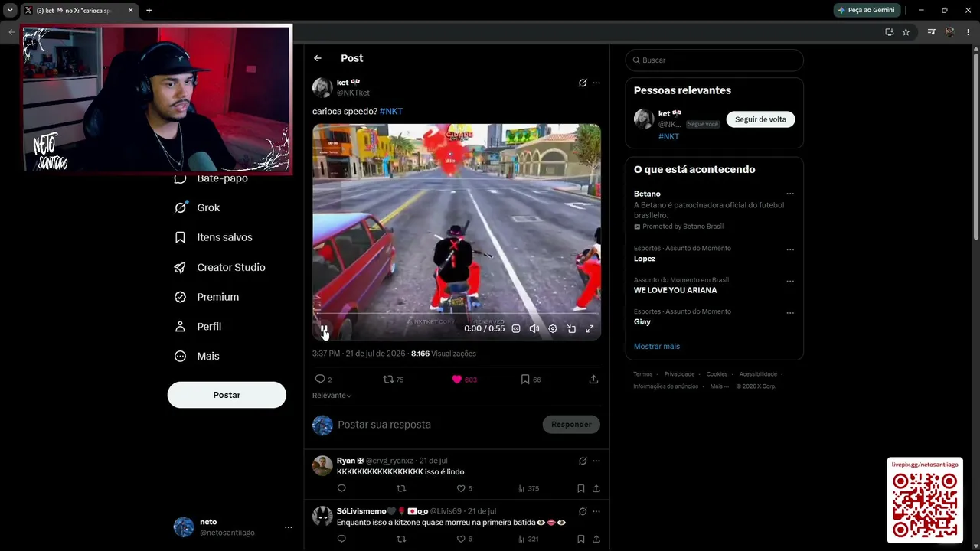Open a new browser tab
The image size is (980, 551).
(x=149, y=10)
